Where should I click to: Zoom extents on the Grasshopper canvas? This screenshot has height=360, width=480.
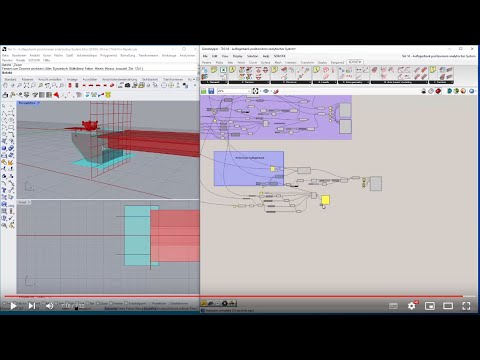(x=255, y=91)
